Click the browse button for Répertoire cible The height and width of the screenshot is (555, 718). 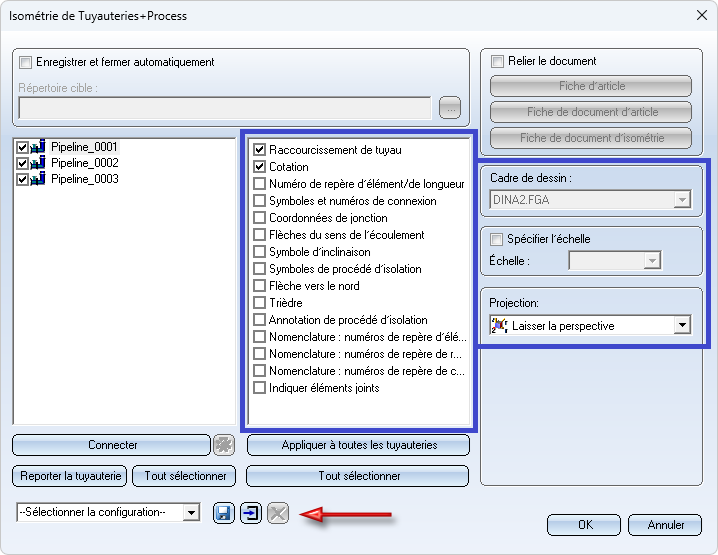(450, 108)
